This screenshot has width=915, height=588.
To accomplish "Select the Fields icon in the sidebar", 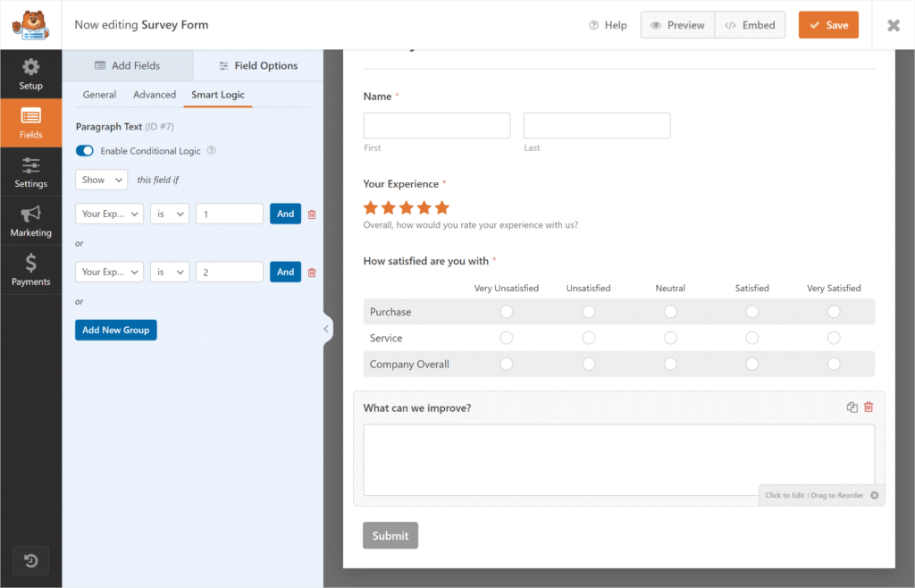I will (31, 122).
